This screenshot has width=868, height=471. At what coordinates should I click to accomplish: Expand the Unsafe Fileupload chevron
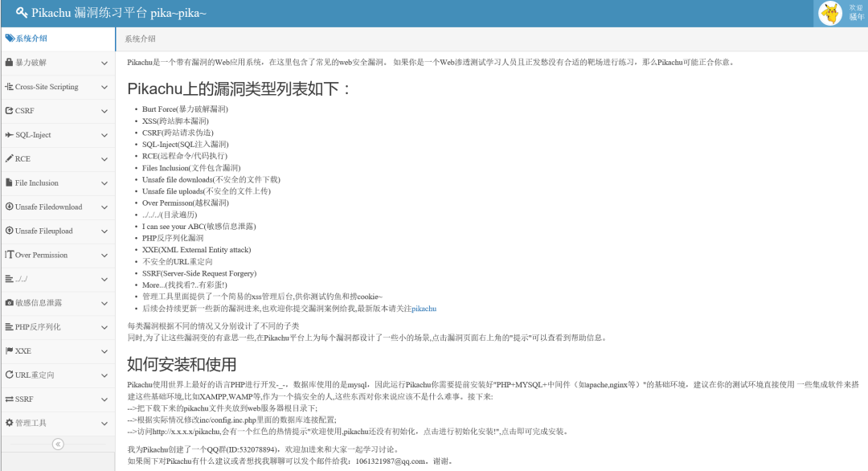pos(104,231)
